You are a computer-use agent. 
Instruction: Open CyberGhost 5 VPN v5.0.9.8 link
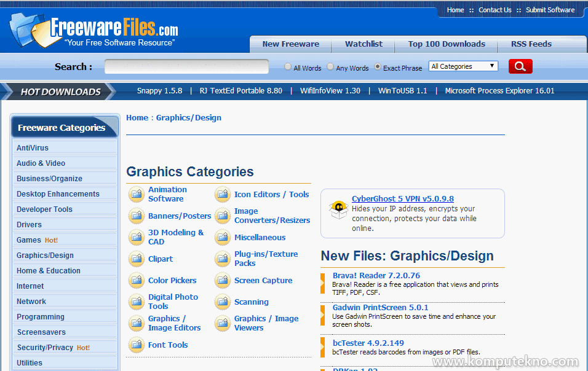pyautogui.click(x=403, y=198)
